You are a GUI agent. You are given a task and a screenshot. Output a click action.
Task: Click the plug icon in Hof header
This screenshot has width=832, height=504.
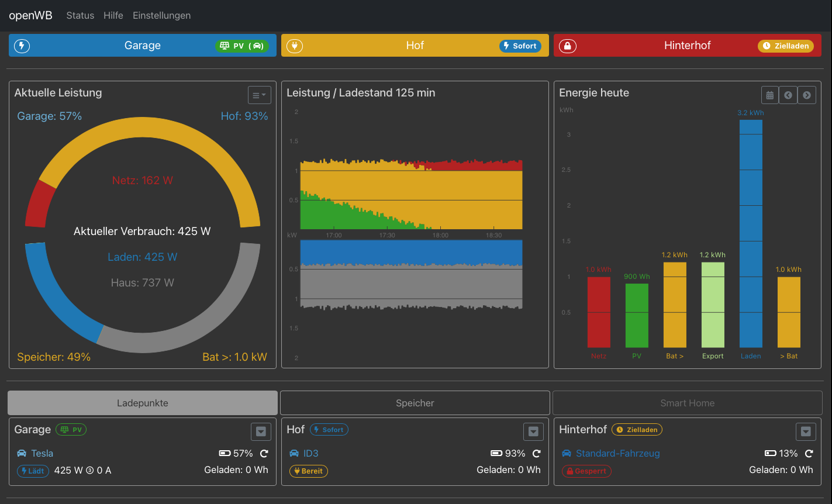(295, 46)
